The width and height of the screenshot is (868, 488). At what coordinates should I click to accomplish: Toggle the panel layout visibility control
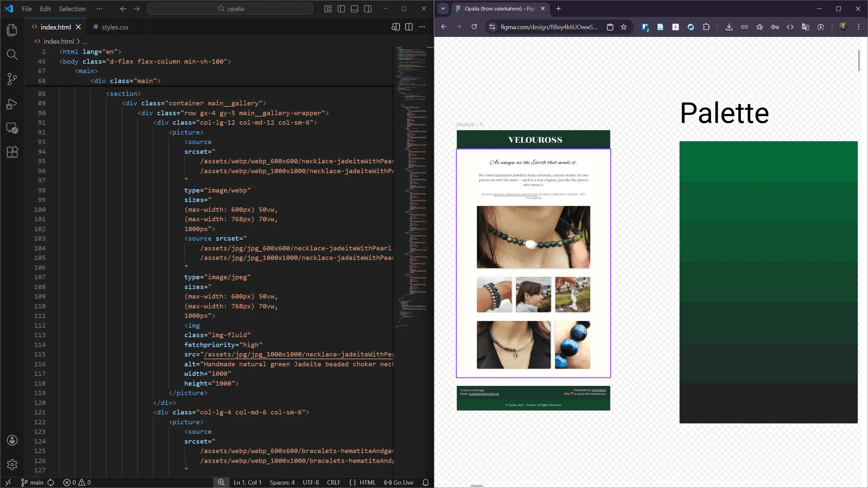354,9
